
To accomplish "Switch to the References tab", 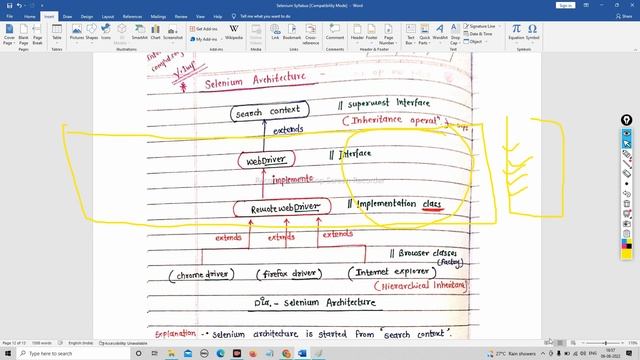I will [132, 17].
